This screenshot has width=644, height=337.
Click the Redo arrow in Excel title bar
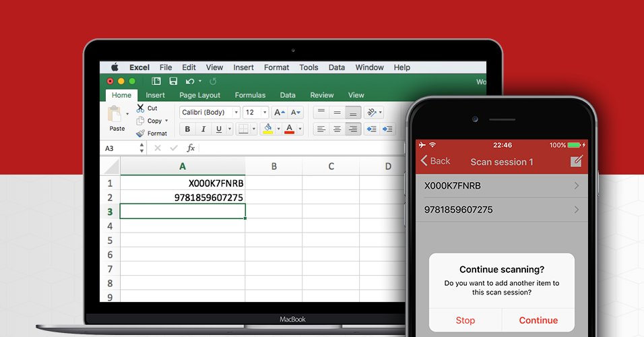(x=213, y=82)
